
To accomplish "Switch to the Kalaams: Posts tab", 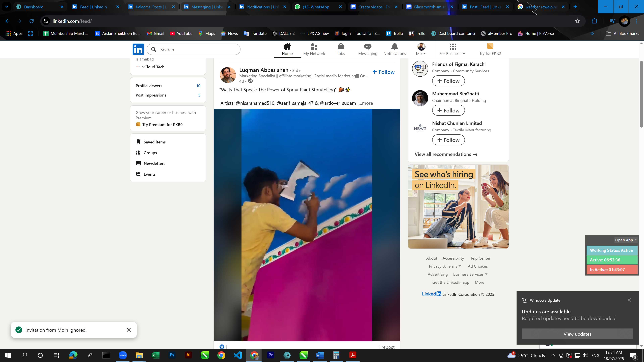I will pos(152,7).
